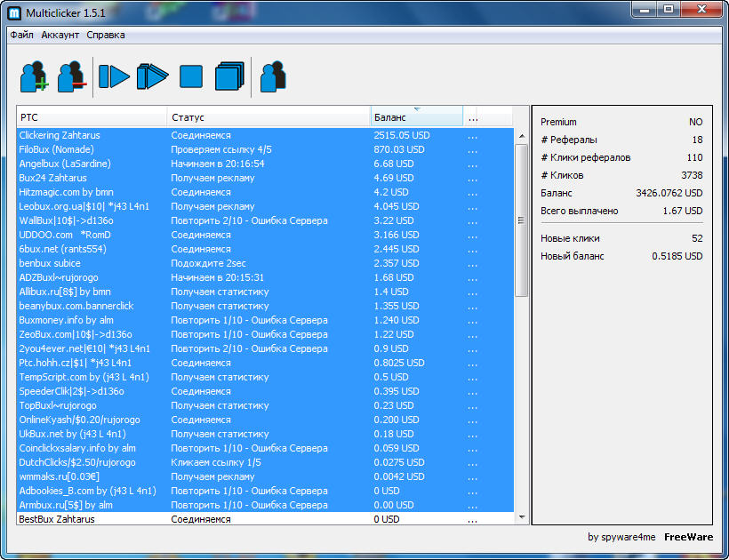Click the 'Новый баланс' value 0.5185 USD
Image resolution: width=729 pixels, height=560 pixels.
click(x=677, y=256)
